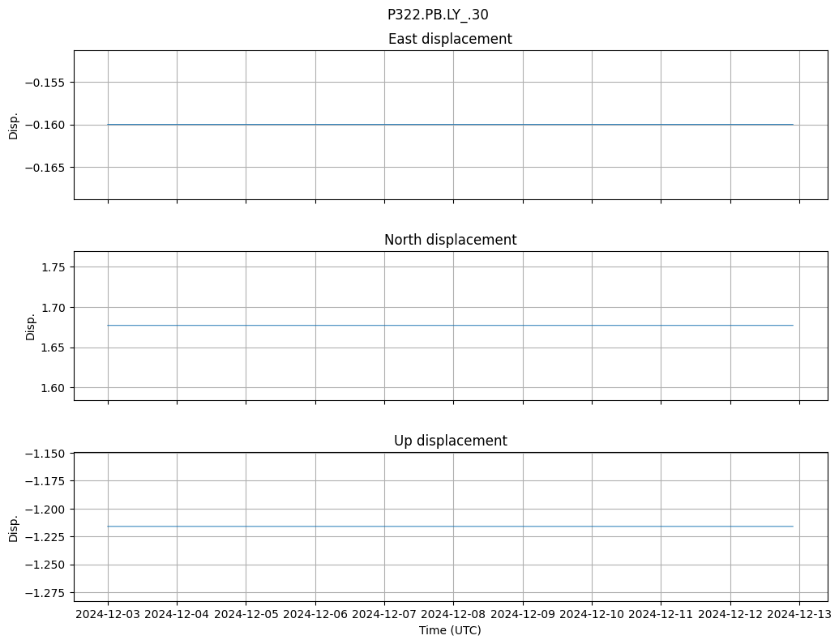Screen dimensions: 839x644
Task: Click the North displacement subplot title
Action: [x=450, y=240]
